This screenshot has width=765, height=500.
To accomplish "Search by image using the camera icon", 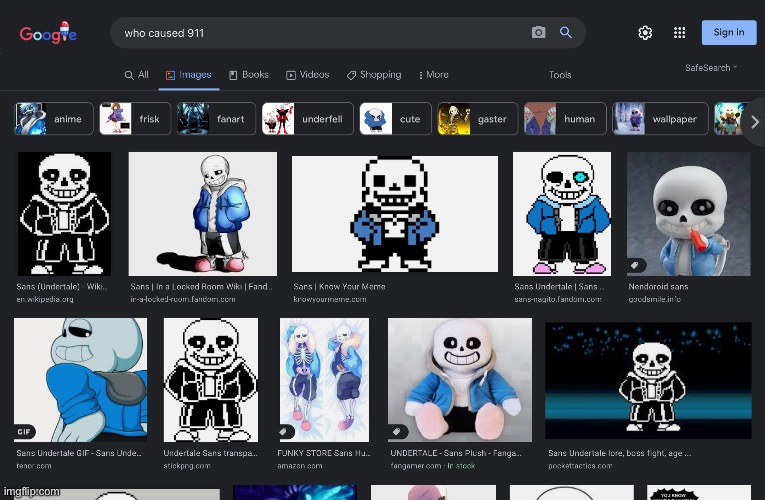I will point(538,32).
